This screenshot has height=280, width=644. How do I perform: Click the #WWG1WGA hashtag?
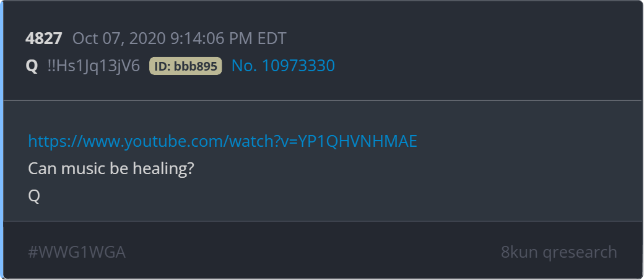77,252
